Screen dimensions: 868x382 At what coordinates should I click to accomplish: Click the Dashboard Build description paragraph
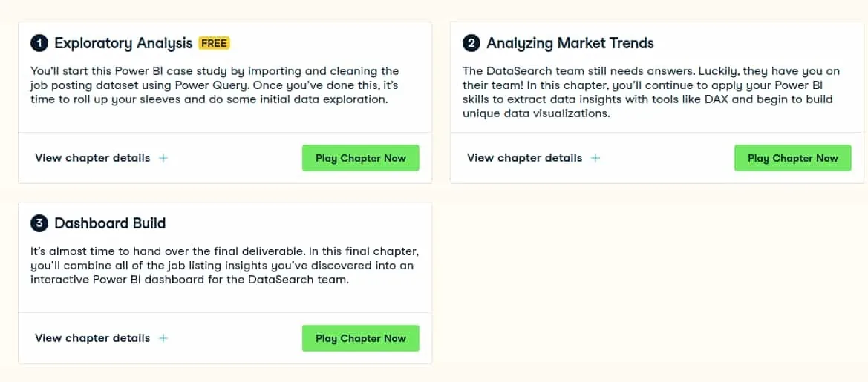[x=224, y=266]
